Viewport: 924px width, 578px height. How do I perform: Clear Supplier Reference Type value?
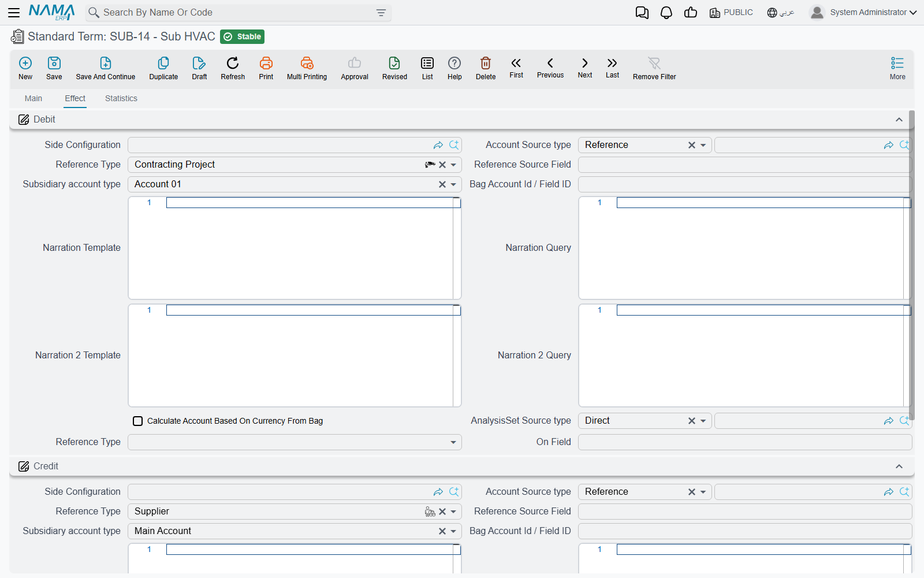pyautogui.click(x=442, y=512)
